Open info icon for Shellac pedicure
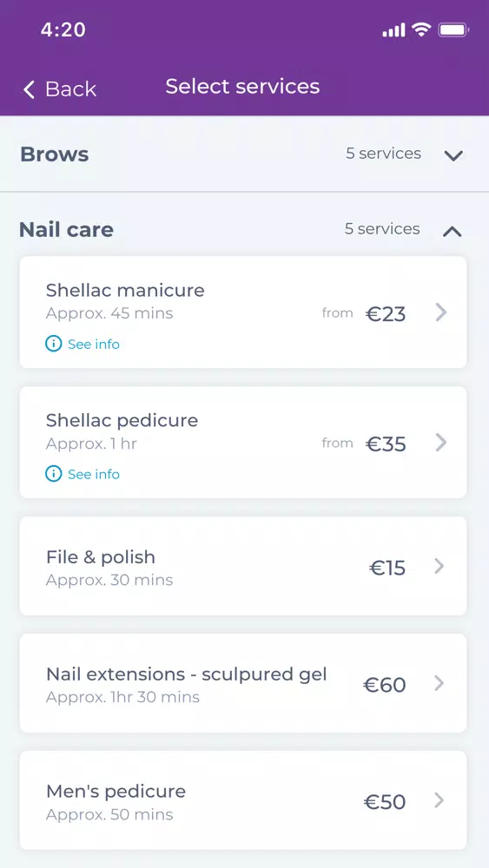The height and width of the screenshot is (868, 489). pos(53,475)
